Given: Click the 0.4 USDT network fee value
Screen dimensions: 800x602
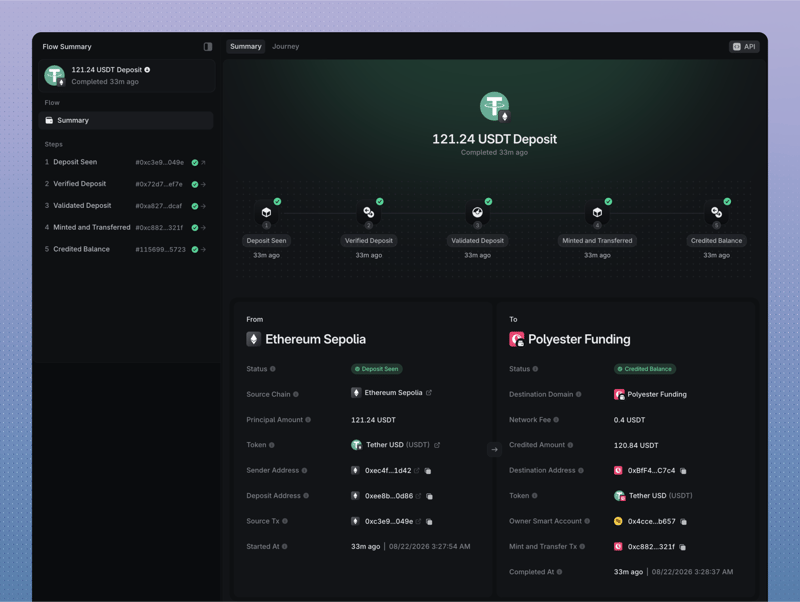Looking at the screenshot, I should (629, 420).
